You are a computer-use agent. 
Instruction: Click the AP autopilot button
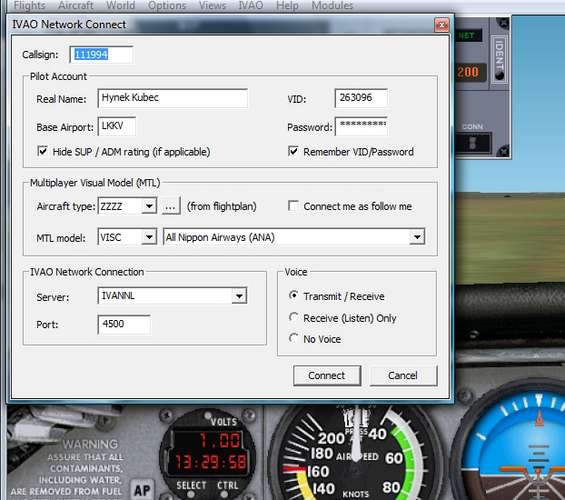click(x=142, y=490)
